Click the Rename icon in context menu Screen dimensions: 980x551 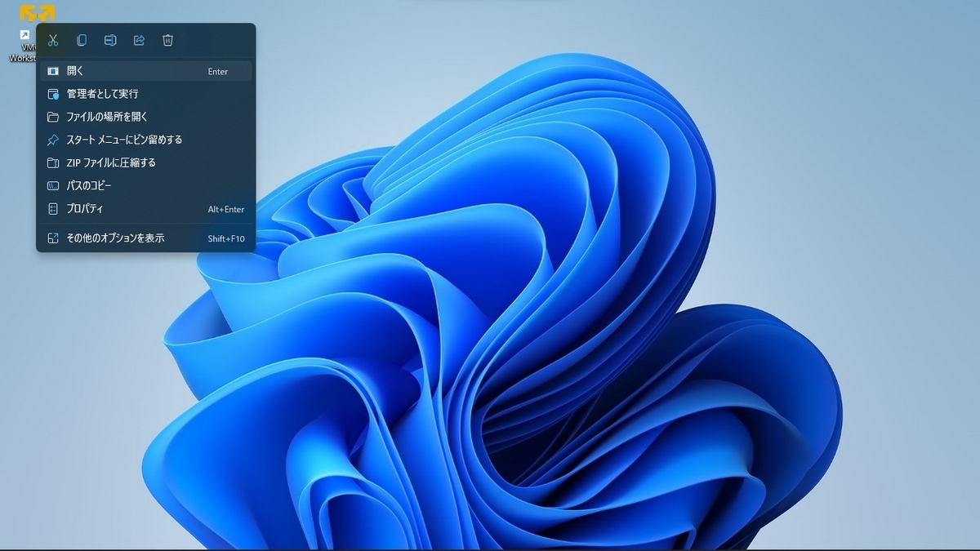(x=110, y=40)
